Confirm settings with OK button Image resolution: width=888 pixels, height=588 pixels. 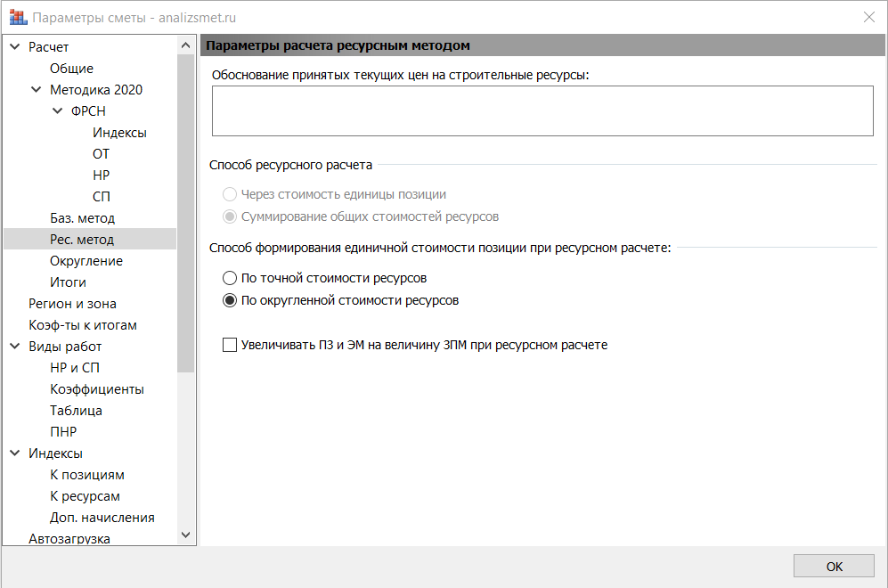(834, 566)
